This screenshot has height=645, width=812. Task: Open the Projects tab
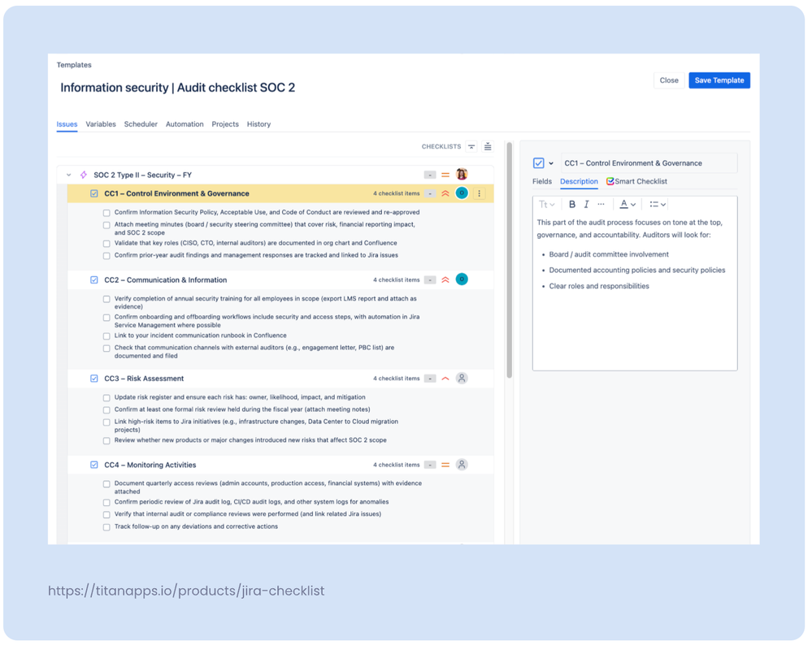[x=225, y=124]
